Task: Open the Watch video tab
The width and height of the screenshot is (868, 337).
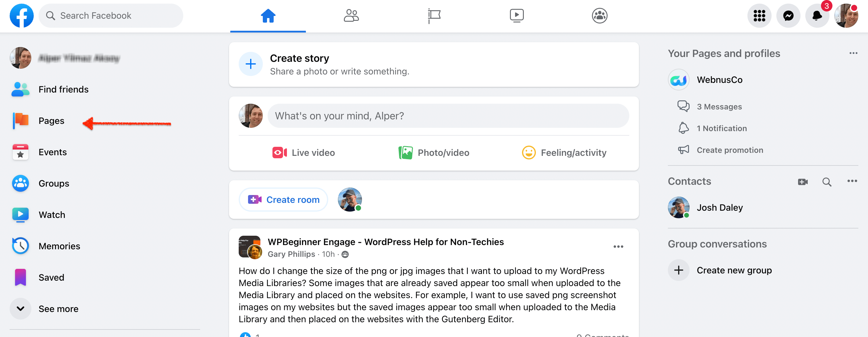Action: click(517, 15)
